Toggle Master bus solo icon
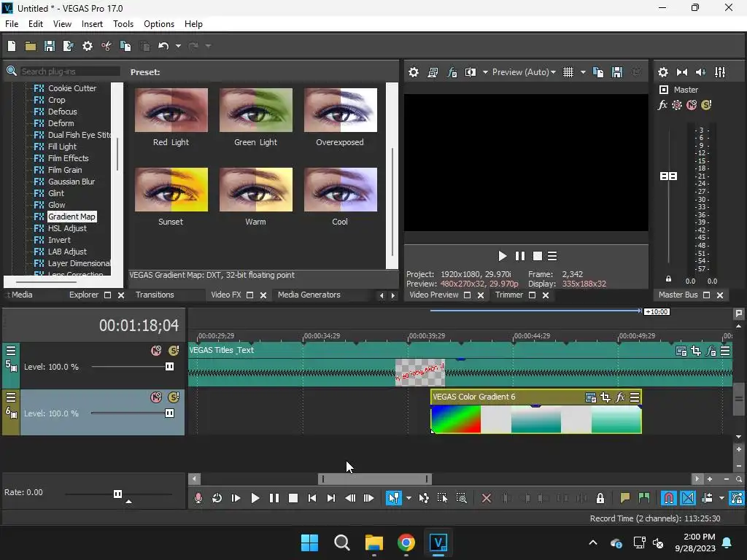This screenshot has height=560, width=747. [706, 105]
